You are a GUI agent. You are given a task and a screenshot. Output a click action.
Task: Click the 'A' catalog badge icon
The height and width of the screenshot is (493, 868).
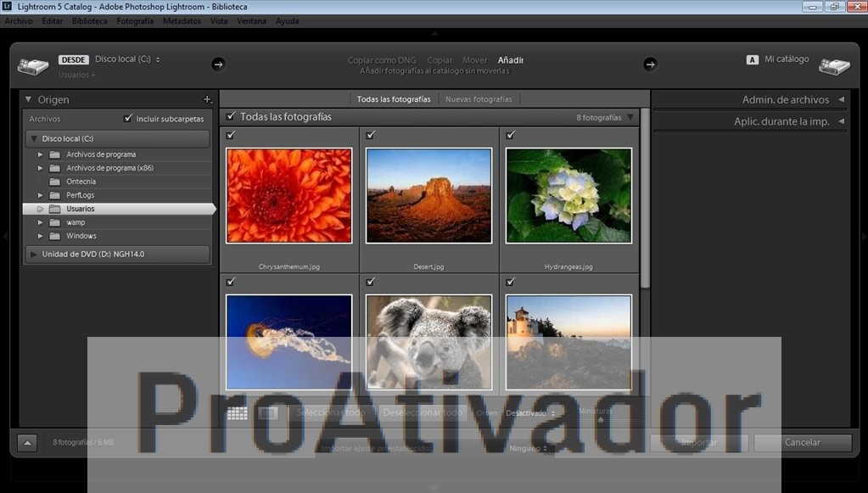click(x=752, y=59)
